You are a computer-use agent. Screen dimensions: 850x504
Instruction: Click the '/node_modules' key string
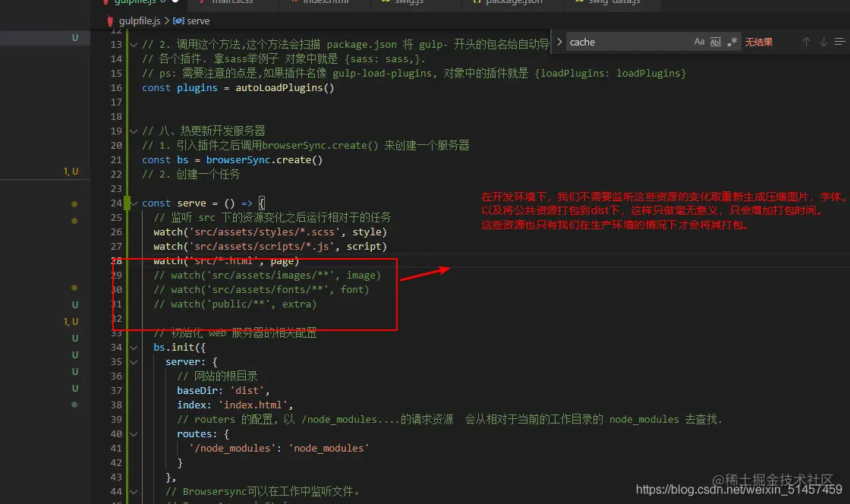232,448
